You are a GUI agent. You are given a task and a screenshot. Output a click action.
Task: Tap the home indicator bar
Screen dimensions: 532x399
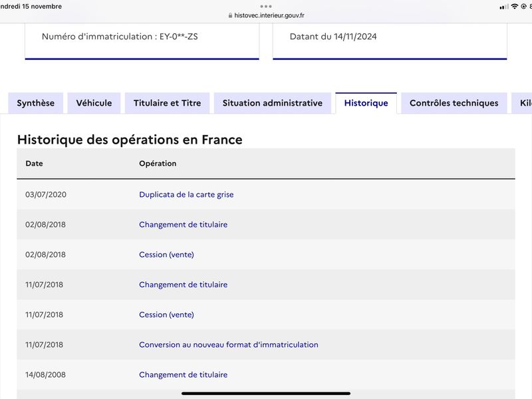[x=266, y=394]
